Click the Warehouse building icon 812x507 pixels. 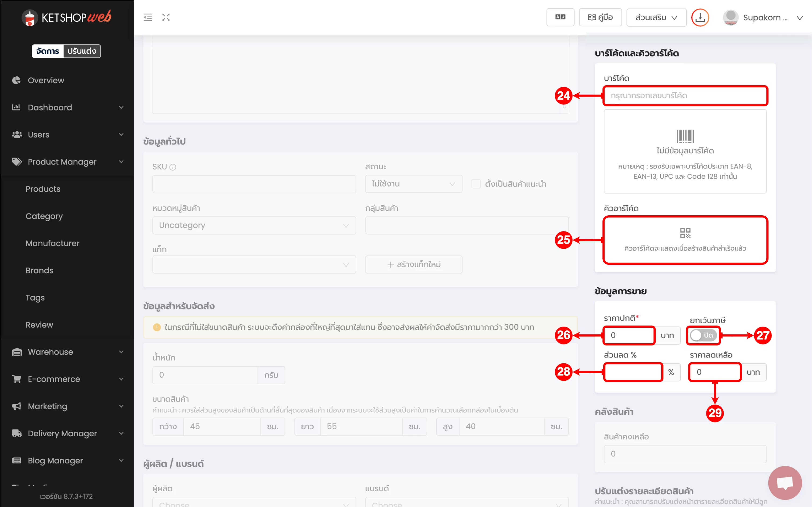[x=17, y=352]
